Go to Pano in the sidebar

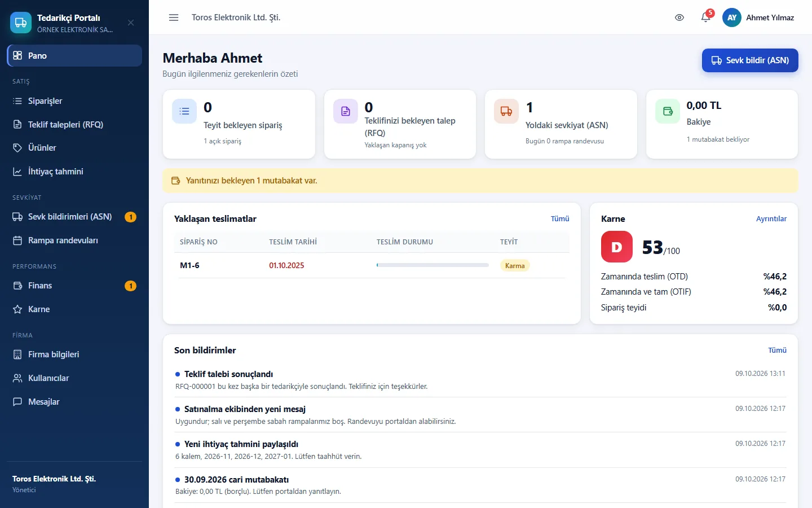click(74, 56)
